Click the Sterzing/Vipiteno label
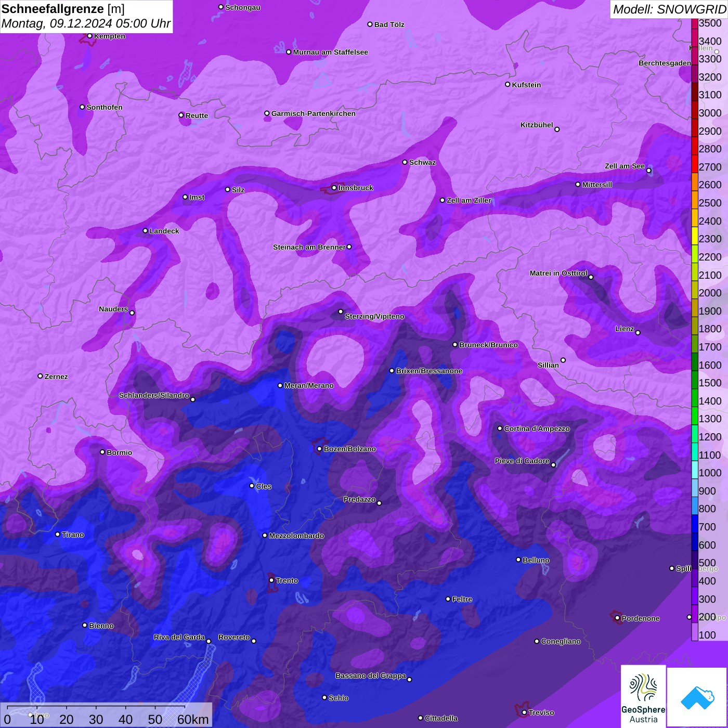The width and height of the screenshot is (728, 728). point(374,316)
